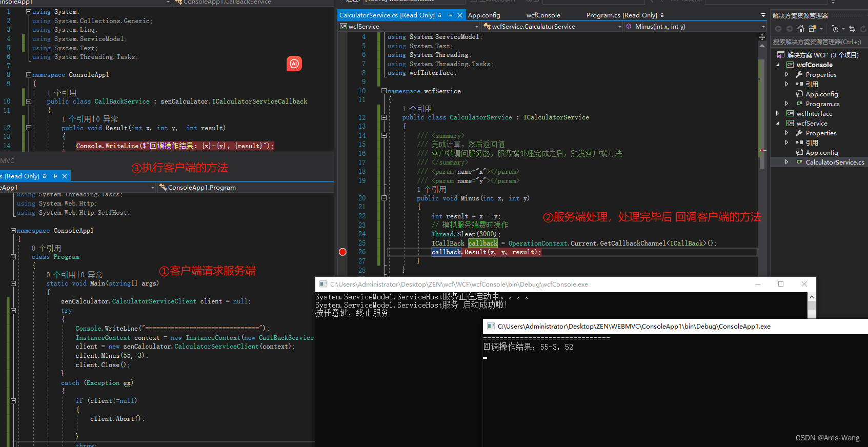The image size is (868, 447).
Task: Click the red AI assistant icon in editor
Action: 294,64
